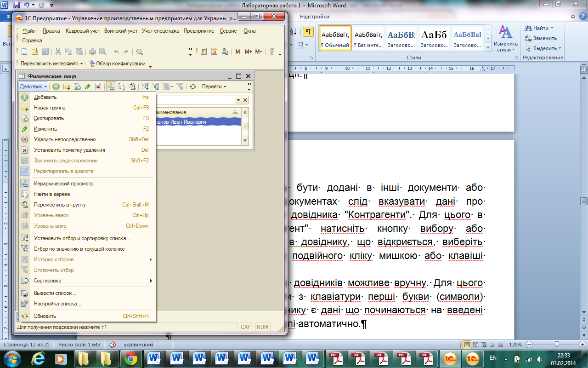Click the filter by current column value icon
The image size is (588, 368).
(156, 86)
